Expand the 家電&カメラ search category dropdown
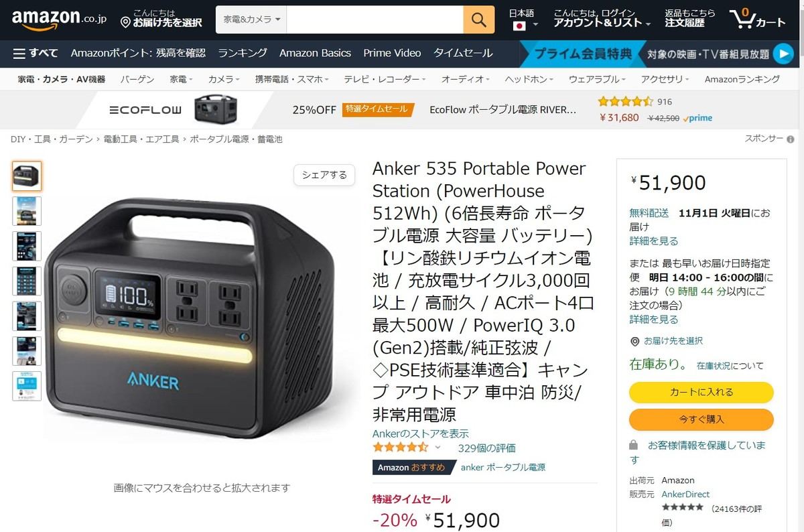 tap(251, 19)
